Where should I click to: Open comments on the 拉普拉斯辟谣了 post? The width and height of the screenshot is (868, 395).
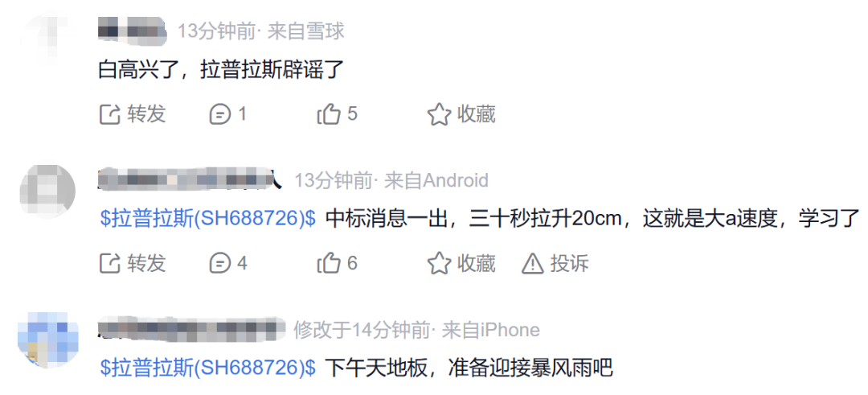pyautogui.click(x=227, y=114)
